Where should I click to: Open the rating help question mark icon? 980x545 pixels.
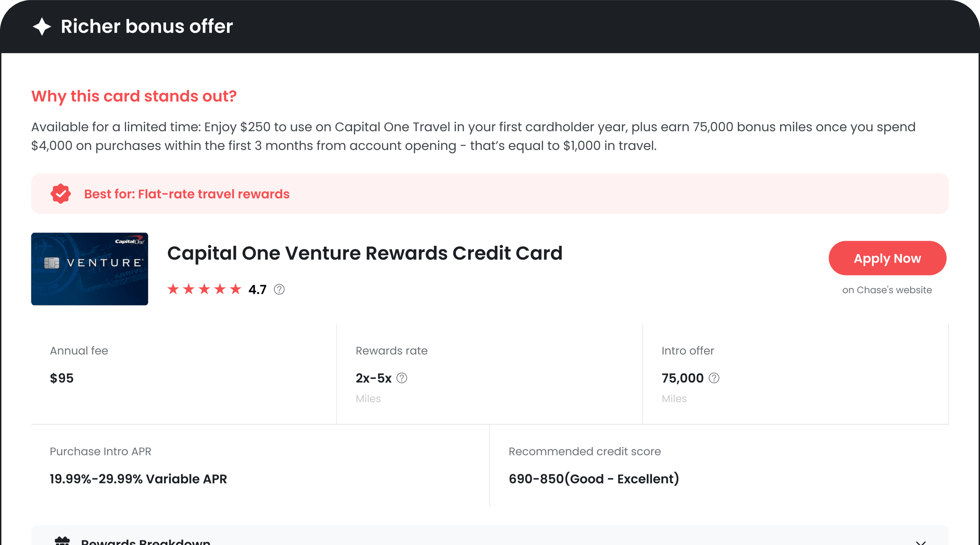pos(279,290)
